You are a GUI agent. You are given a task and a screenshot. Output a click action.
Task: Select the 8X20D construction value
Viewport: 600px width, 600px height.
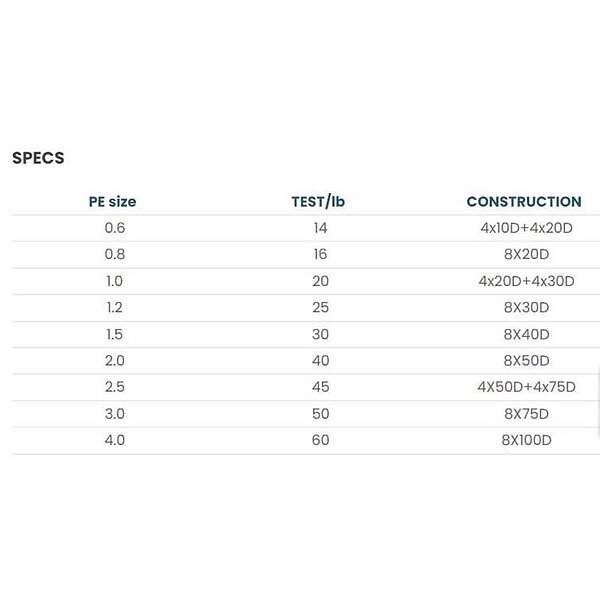[x=526, y=255]
